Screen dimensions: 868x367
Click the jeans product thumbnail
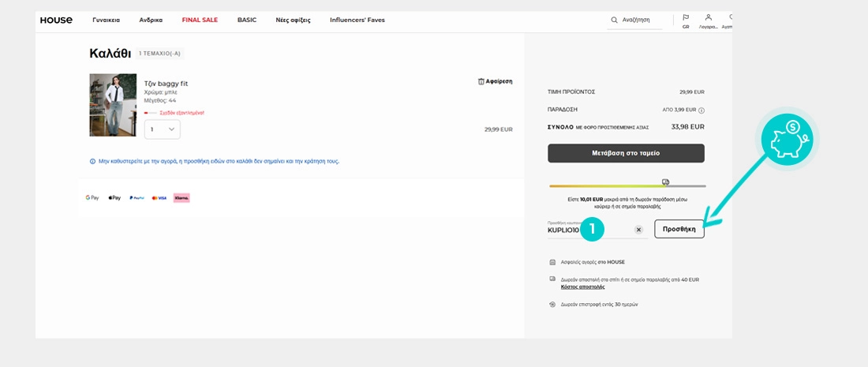pos(113,105)
